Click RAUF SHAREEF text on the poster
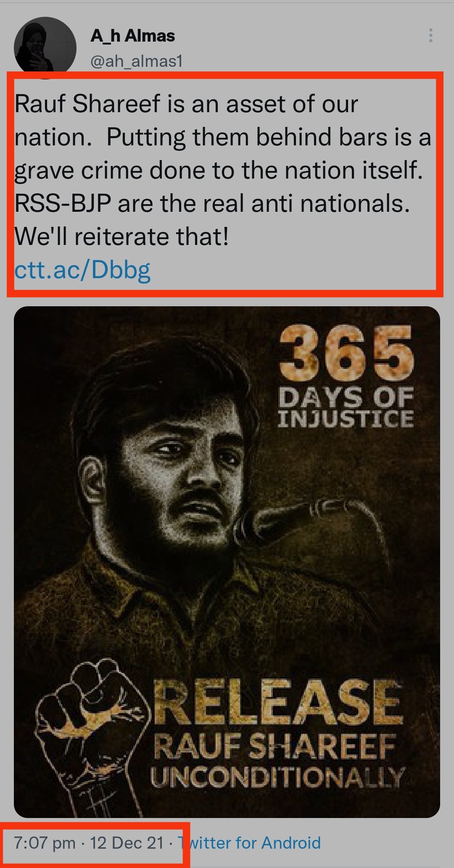 pos(275,747)
